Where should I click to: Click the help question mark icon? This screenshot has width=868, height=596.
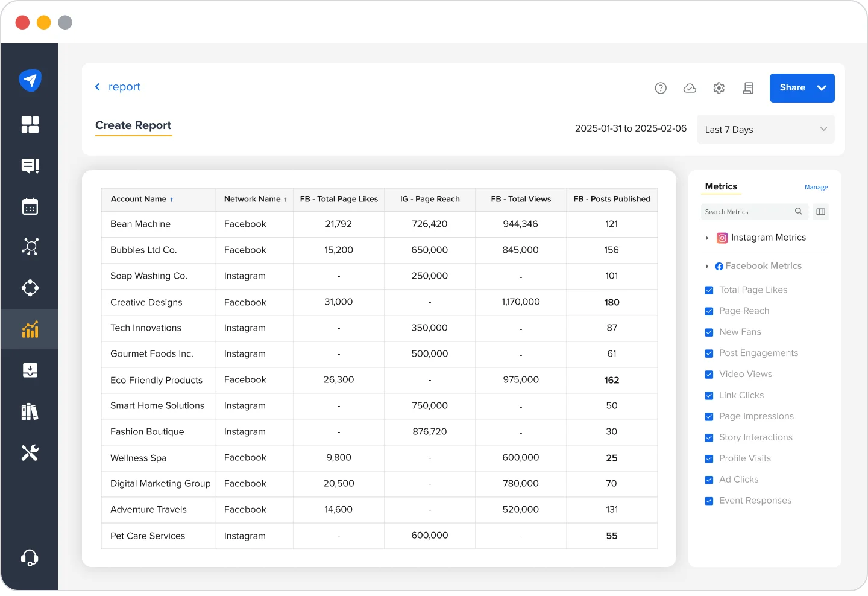661,88
